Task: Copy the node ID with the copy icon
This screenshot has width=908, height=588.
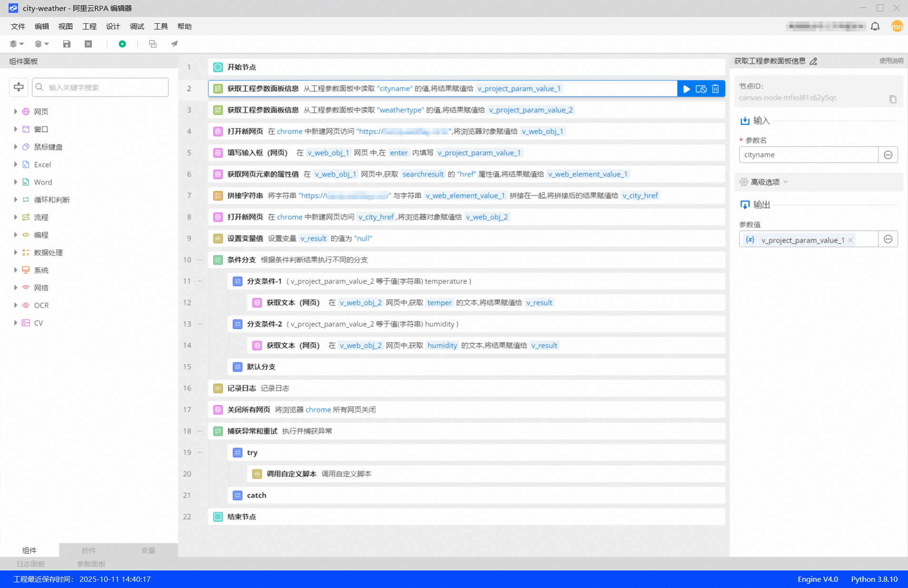Action: [893, 99]
